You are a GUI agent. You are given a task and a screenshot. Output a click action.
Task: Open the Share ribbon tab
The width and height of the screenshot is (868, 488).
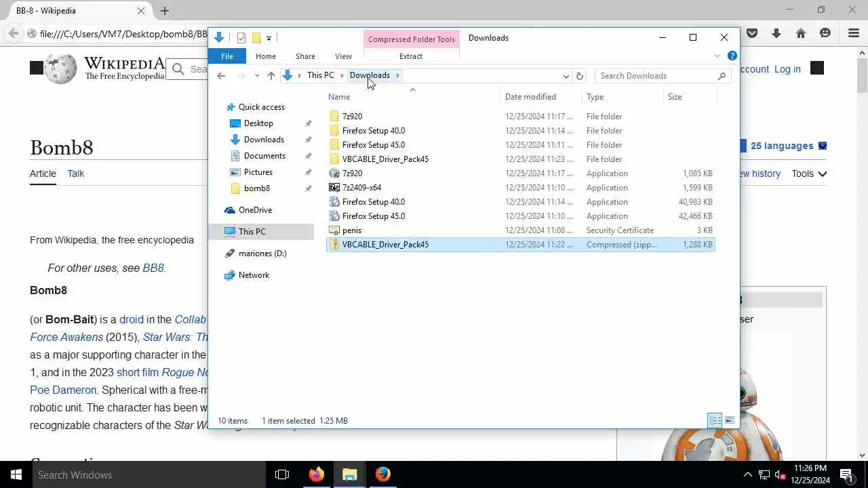(305, 56)
